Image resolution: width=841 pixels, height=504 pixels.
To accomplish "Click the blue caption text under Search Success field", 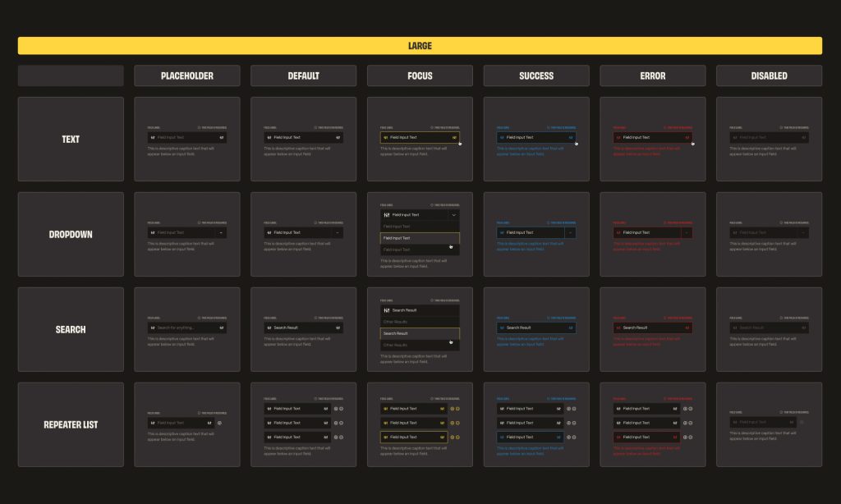I will pyautogui.click(x=531, y=341).
